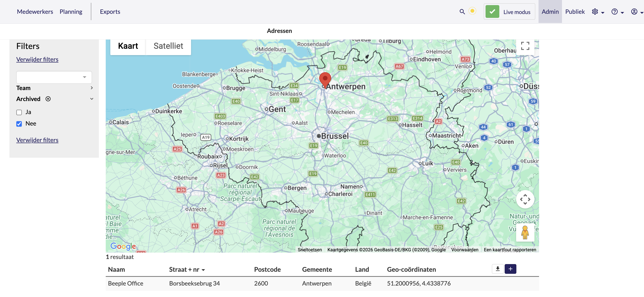Click bottom Verwijder filters link

(37, 140)
